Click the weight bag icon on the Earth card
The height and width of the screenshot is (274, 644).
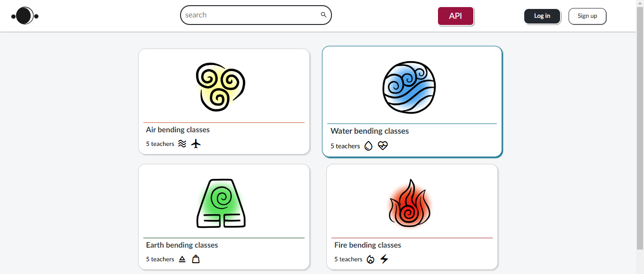(x=196, y=259)
